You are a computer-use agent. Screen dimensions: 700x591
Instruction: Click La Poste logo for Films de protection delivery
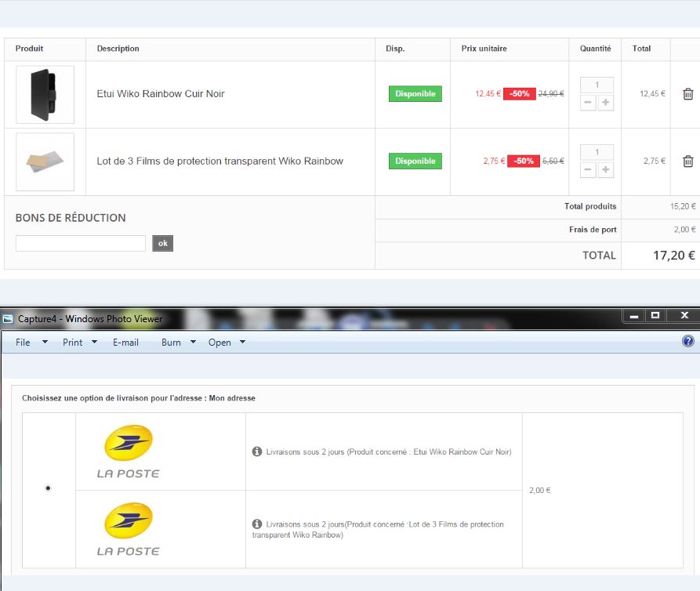coord(129,529)
